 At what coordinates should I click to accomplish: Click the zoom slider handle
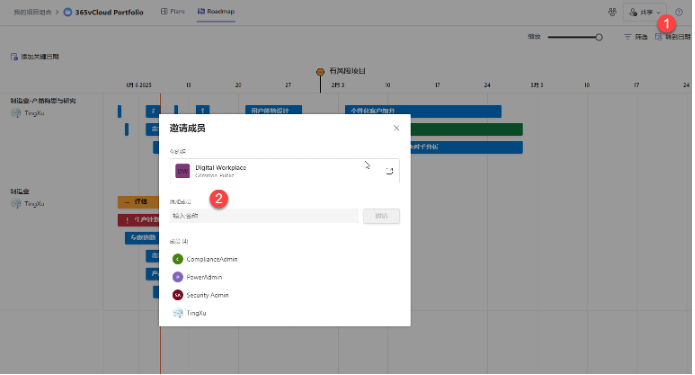(x=600, y=37)
